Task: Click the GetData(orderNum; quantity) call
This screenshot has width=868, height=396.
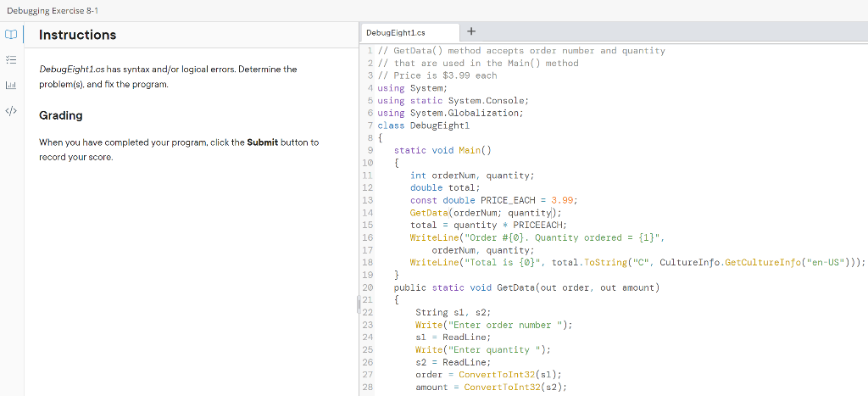Action: 486,213
